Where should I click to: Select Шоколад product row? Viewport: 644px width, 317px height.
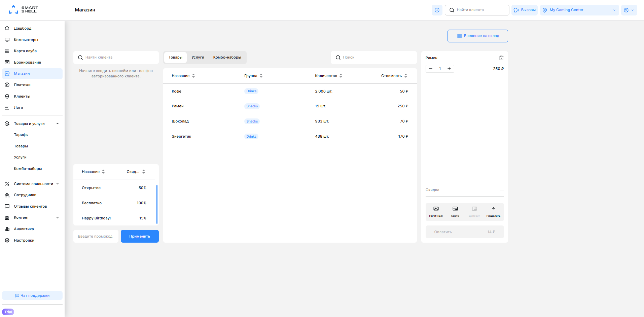point(290,121)
